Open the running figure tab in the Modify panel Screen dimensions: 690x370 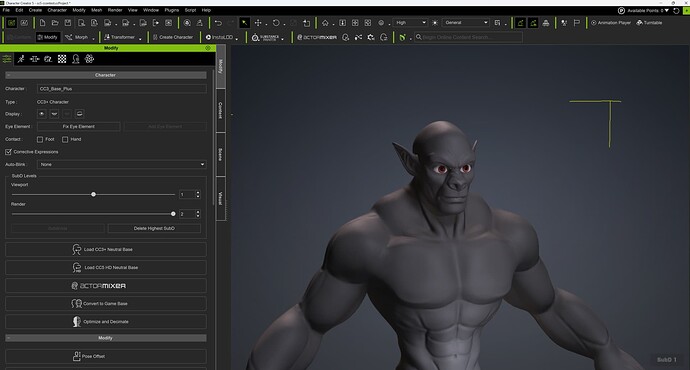(x=21, y=59)
